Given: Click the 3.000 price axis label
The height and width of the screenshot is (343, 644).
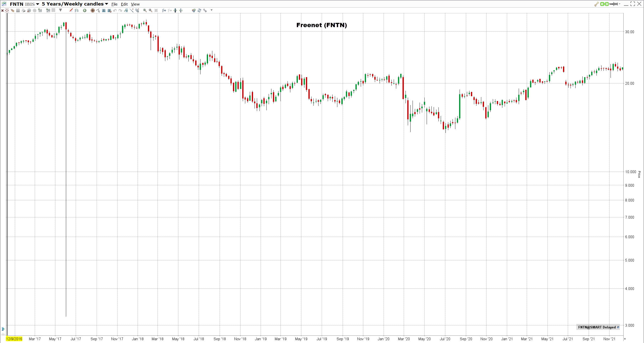Looking at the screenshot, I should [x=630, y=325].
